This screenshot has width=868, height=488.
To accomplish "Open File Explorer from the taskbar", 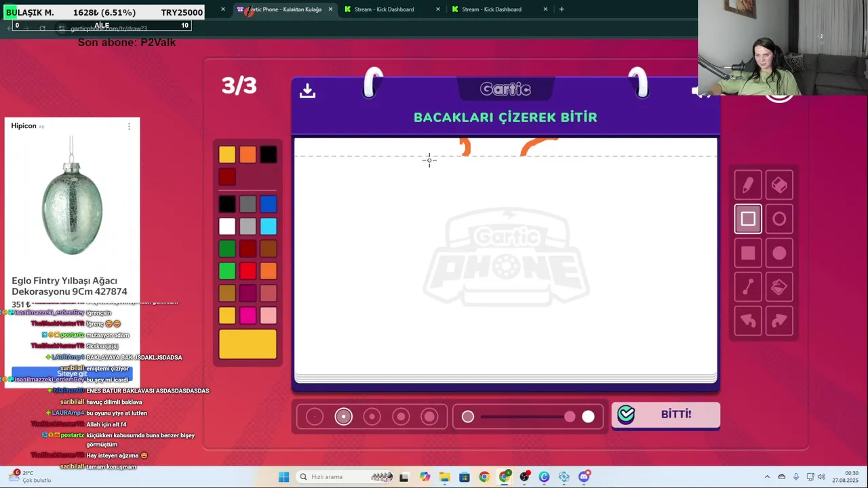I will (444, 476).
